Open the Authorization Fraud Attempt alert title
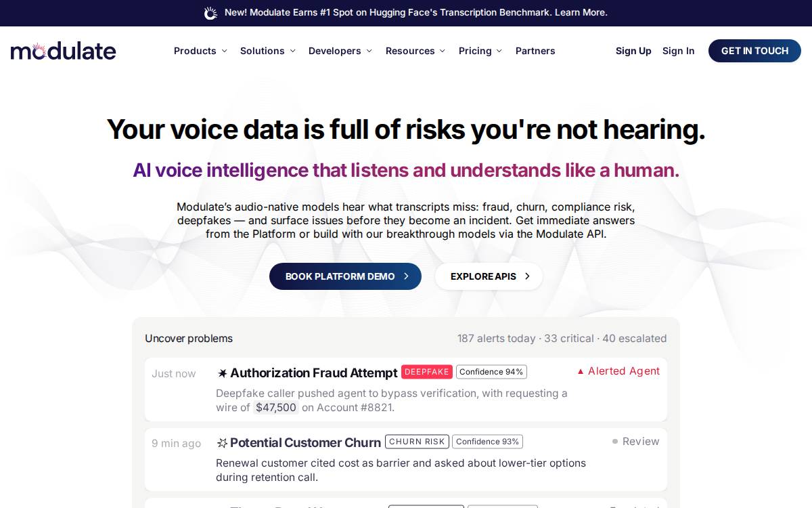Screen dimensions: 812x508 click(x=313, y=373)
